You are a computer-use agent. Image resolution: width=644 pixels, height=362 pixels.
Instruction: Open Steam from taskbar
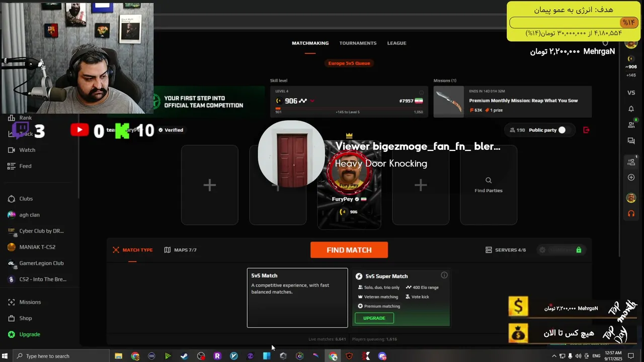(x=184, y=356)
